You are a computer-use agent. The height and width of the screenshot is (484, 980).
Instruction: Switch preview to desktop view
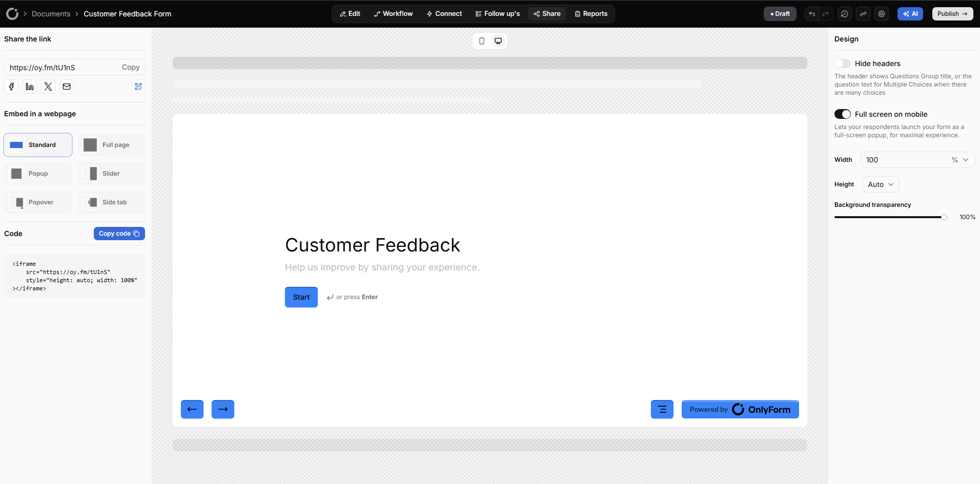click(498, 41)
